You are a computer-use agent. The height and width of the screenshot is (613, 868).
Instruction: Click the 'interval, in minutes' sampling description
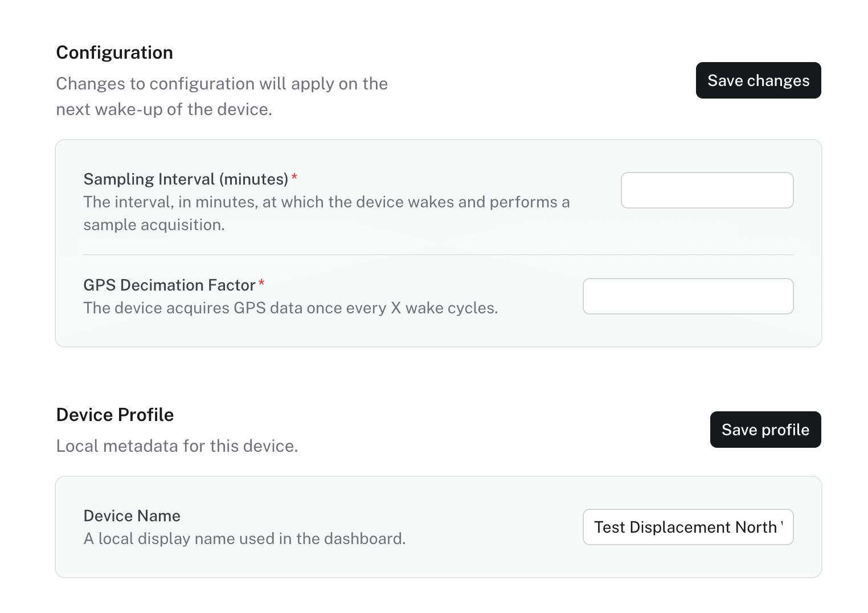[x=326, y=213]
